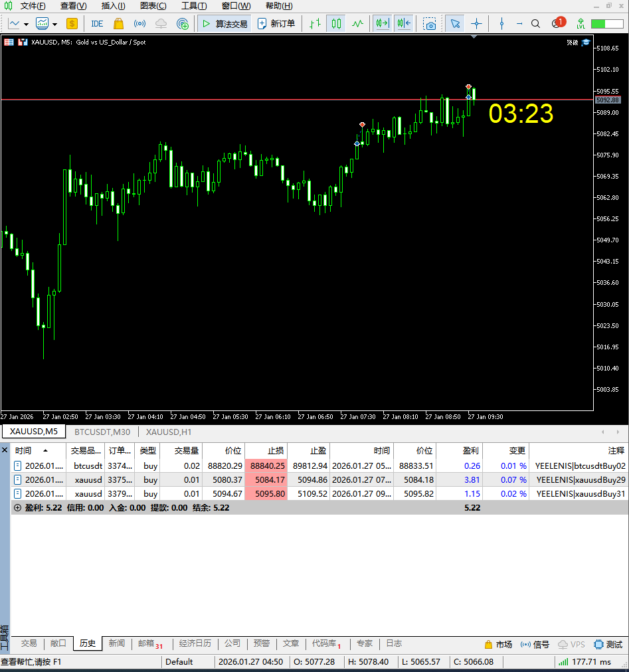
Task: Draw a horizontal line tool
Action: (519, 23)
